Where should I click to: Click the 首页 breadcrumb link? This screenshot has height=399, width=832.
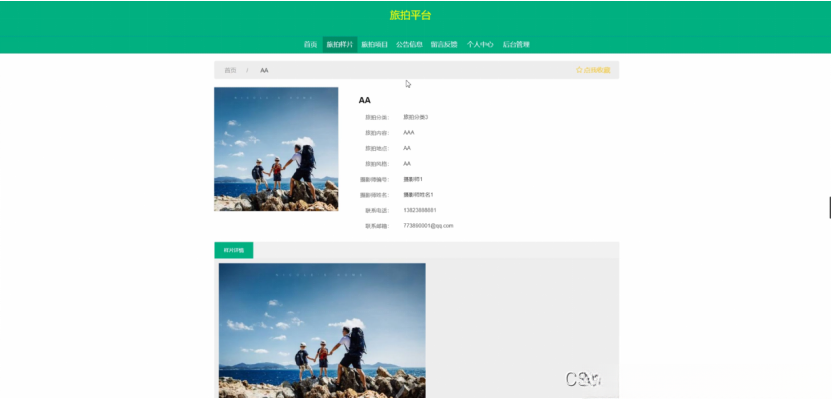pos(230,70)
